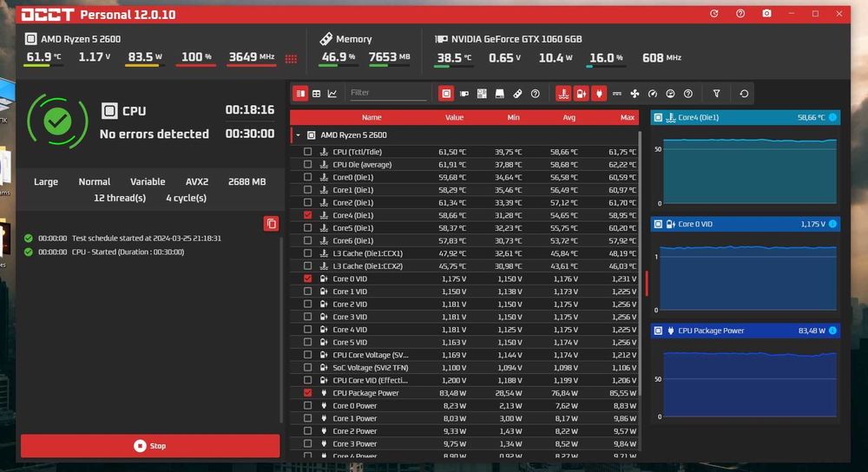Toggle the storage drive sensors filter icon
868x472 pixels.
coord(499,94)
